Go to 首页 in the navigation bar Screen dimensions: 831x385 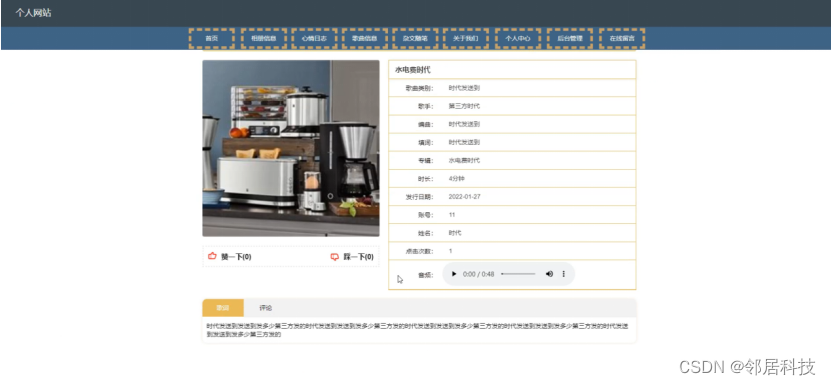point(211,39)
